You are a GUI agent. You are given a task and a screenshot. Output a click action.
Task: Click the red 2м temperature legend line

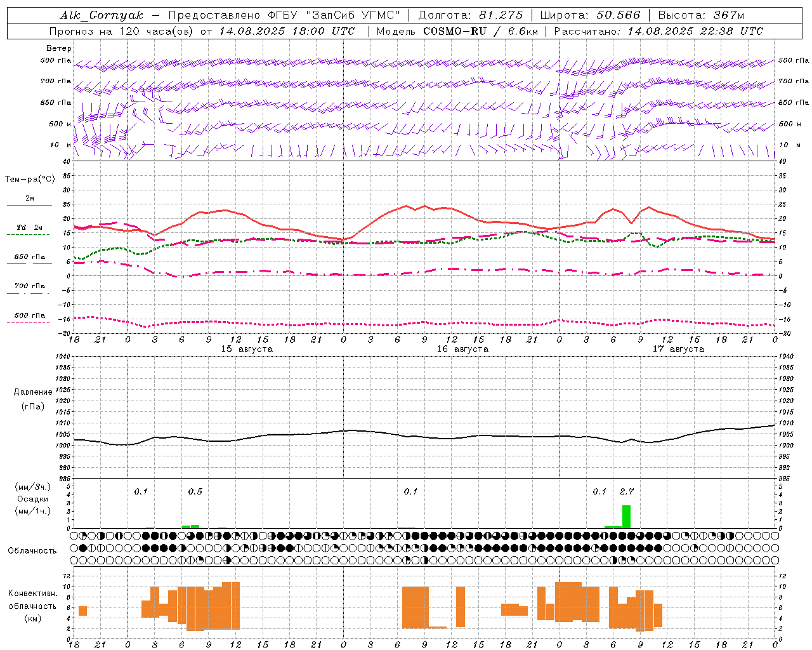[x=29, y=206]
